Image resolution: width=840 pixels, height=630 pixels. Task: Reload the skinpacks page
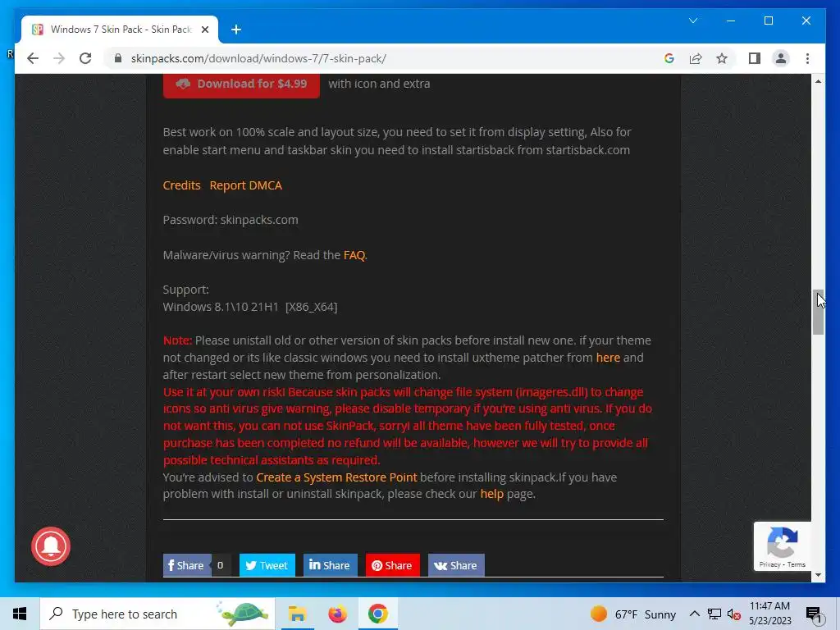(85, 58)
